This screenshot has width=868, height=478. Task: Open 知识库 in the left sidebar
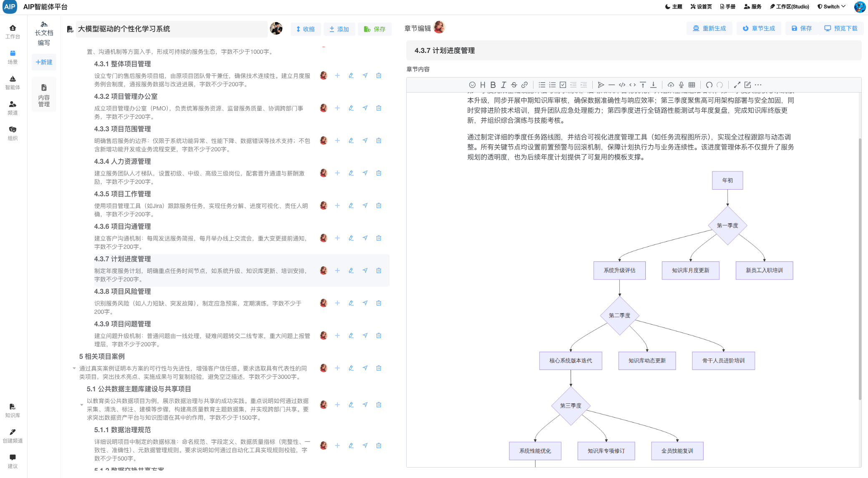click(13, 410)
